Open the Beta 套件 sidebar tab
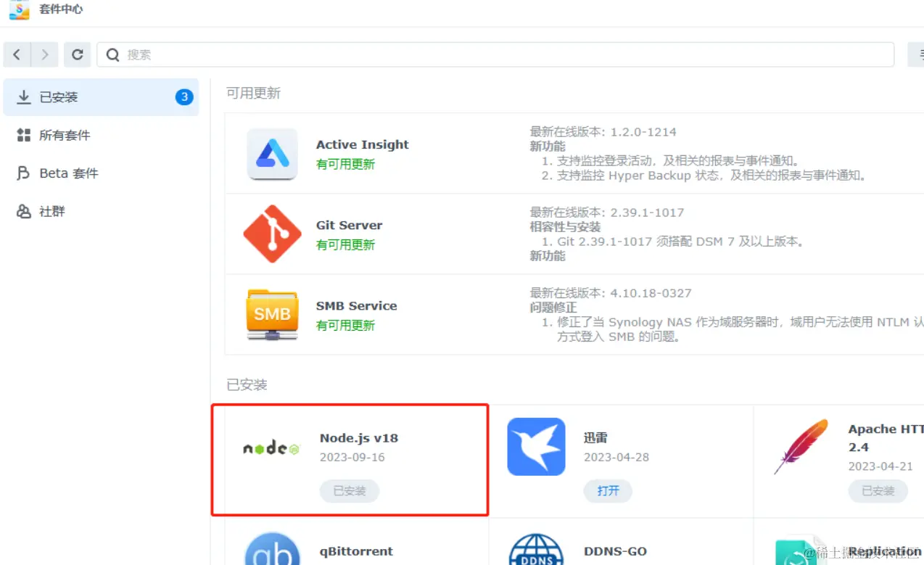This screenshot has height=565, width=924. (101, 173)
